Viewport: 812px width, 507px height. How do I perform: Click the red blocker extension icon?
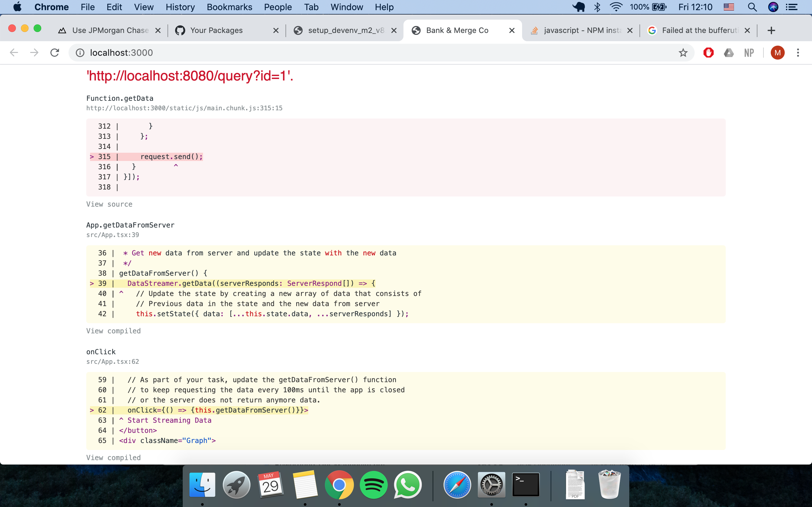(x=708, y=53)
